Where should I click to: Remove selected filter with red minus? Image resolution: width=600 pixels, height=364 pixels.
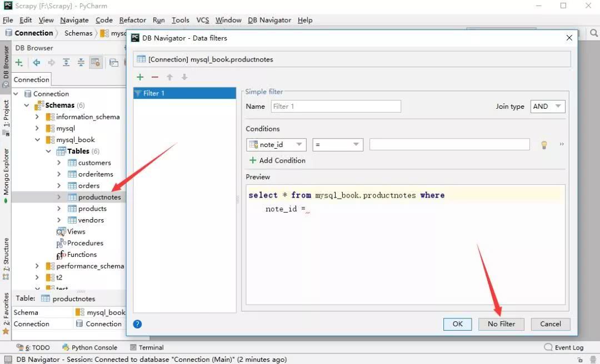click(154, 77)
